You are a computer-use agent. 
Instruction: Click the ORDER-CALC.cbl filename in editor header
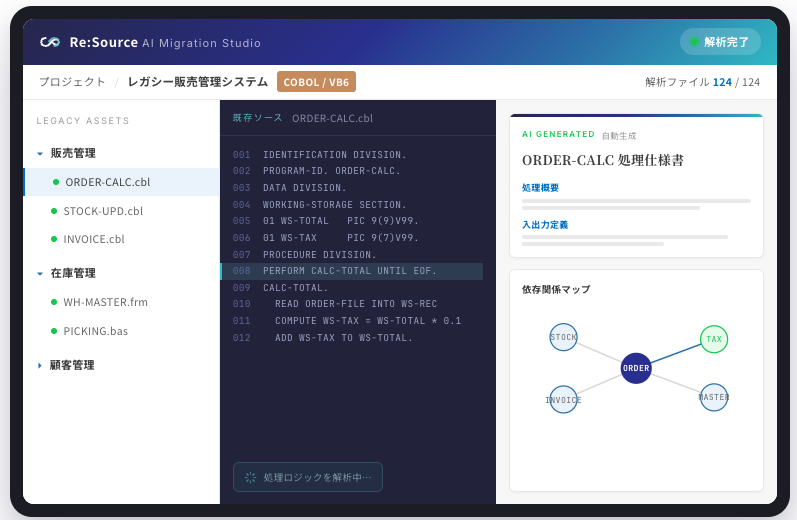click(x=332, y=118)
